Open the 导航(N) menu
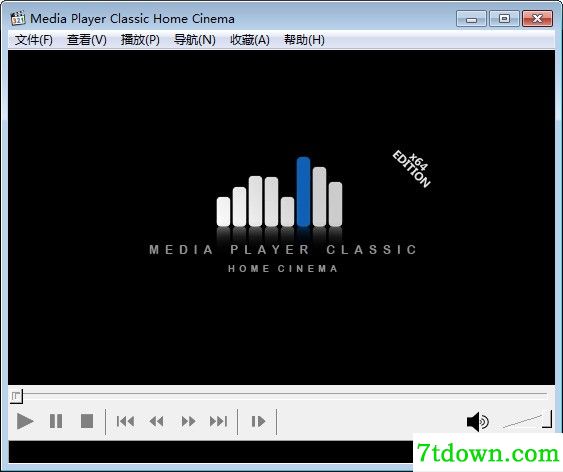The image size is (563, 472). (x=195, y=40)
